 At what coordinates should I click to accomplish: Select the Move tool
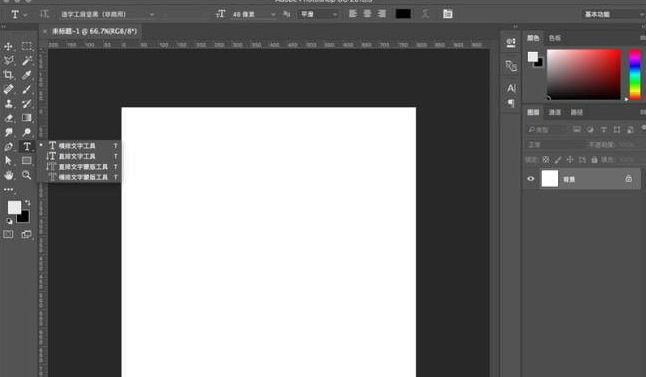click(8, 46)
